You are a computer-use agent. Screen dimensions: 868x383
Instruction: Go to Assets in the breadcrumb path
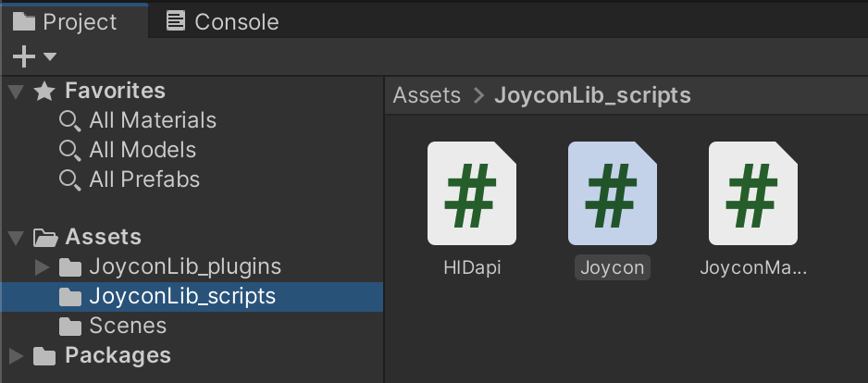[427, 95]
